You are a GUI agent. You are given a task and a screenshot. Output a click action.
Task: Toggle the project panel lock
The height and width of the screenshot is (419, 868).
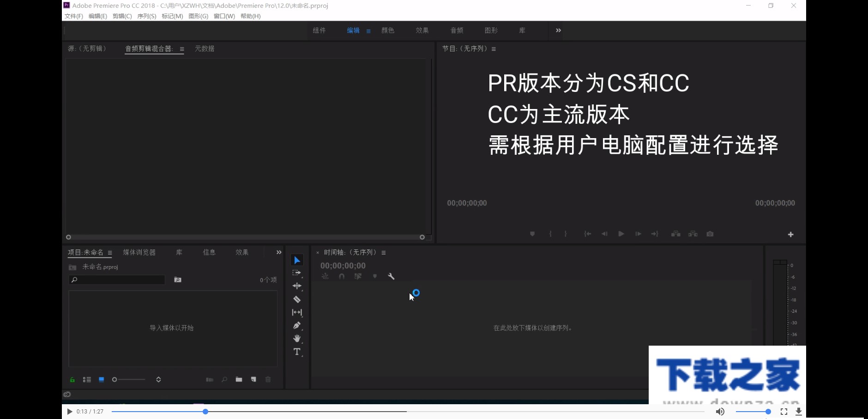[72, 379]
